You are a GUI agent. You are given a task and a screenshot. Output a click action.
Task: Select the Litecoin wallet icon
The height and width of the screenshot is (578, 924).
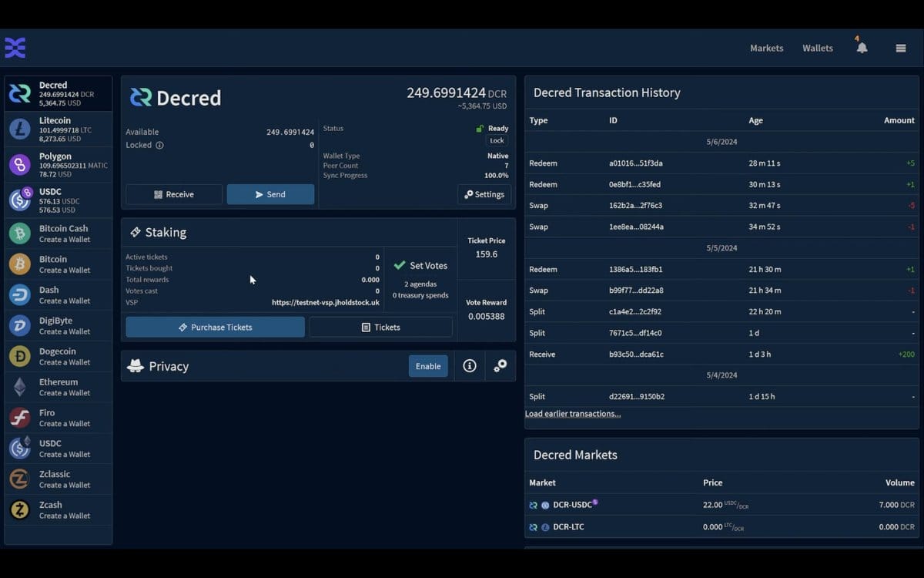tap(19, 129)
